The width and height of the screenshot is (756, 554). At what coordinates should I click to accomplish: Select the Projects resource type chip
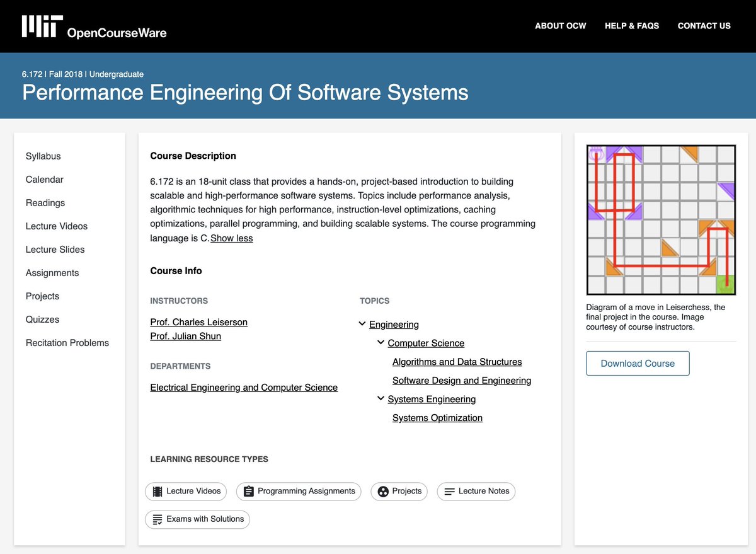(399, 492)
